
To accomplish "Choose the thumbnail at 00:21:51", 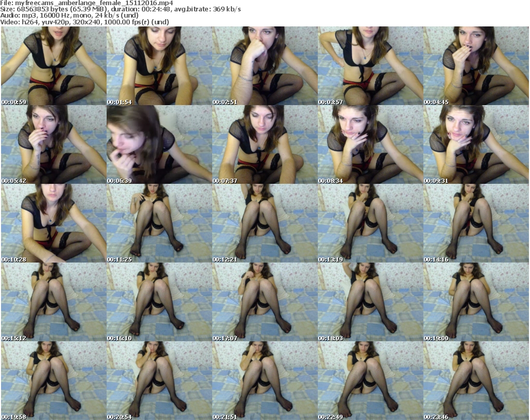I will click(264, 381).
